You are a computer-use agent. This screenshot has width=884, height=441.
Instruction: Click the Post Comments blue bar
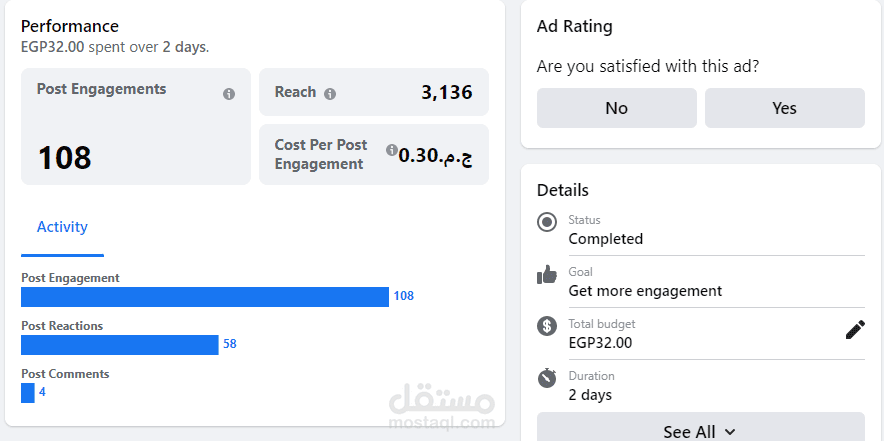tap(28, 392)
